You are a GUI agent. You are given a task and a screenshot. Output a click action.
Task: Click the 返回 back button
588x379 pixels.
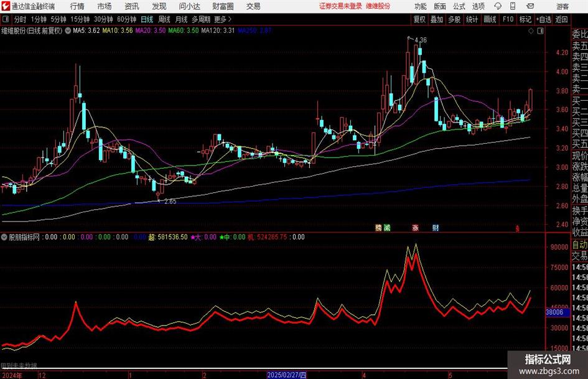[561, 19]
